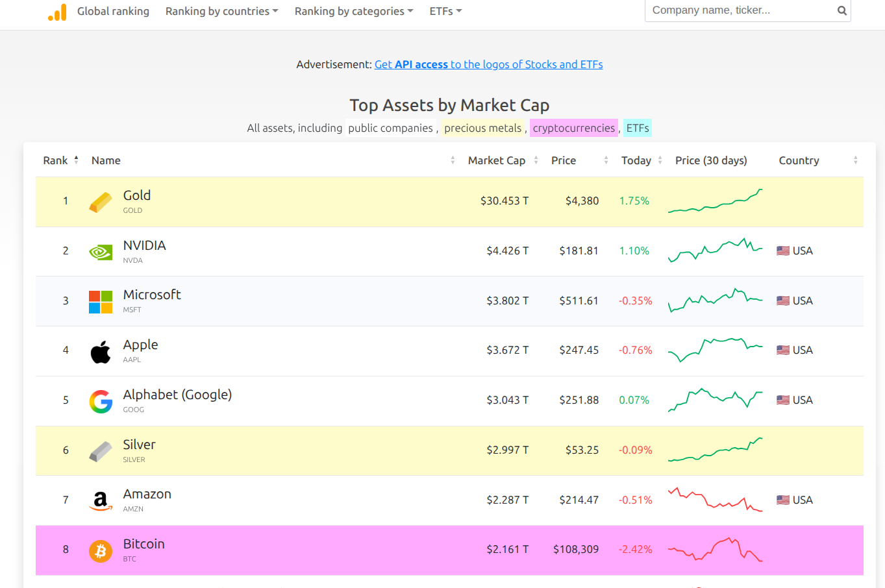The image size is (885, 588).
Task: Open the Amazon company page
Action: click(x=147, y=494)
